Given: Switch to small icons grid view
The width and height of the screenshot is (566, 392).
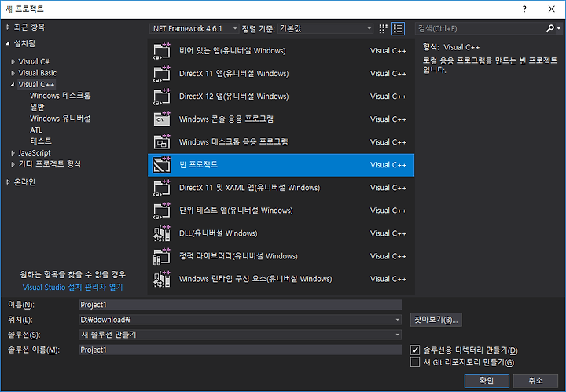Looking at the screenshot, I should 383,28.
